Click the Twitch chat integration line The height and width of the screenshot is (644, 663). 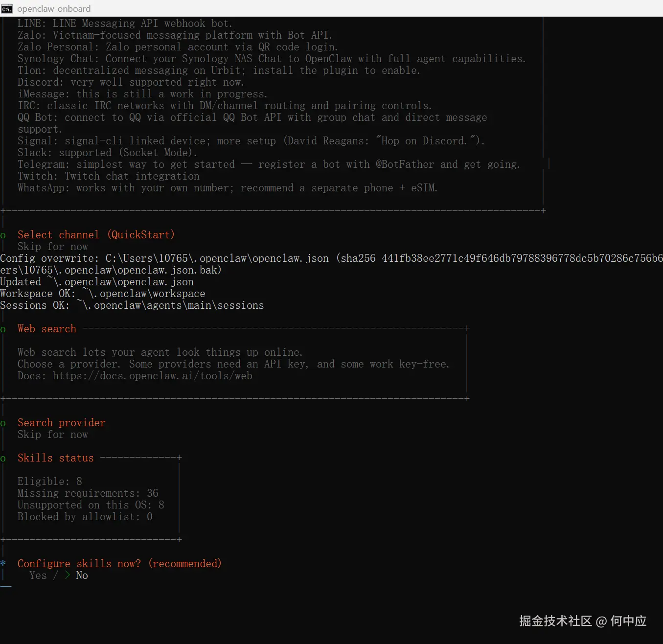[x=109, y=176]
